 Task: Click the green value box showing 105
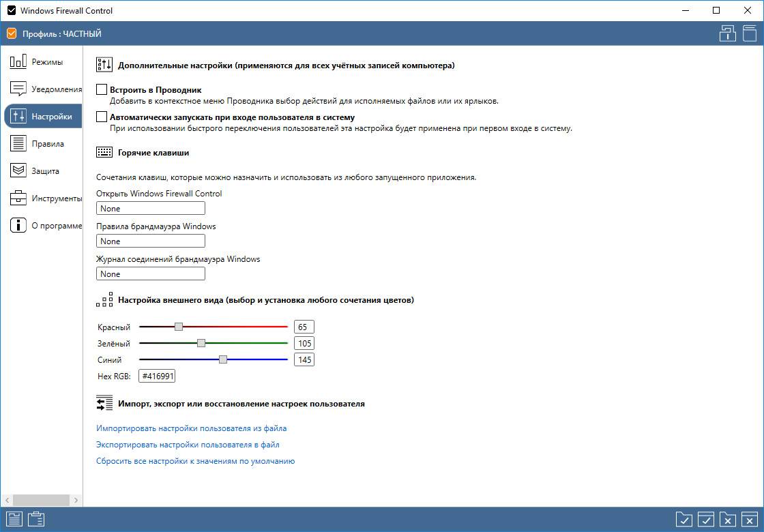pyautogui.click(x=304, y=344)
